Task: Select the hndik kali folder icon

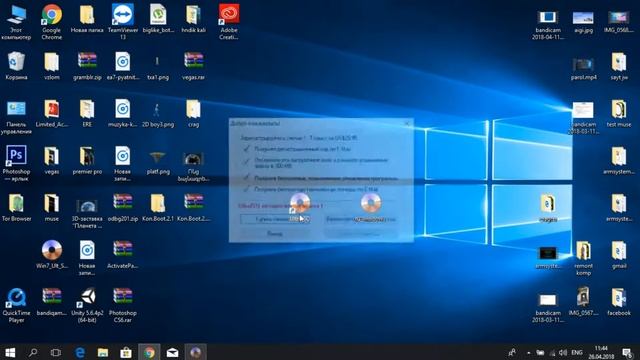Action: (193, 19)
